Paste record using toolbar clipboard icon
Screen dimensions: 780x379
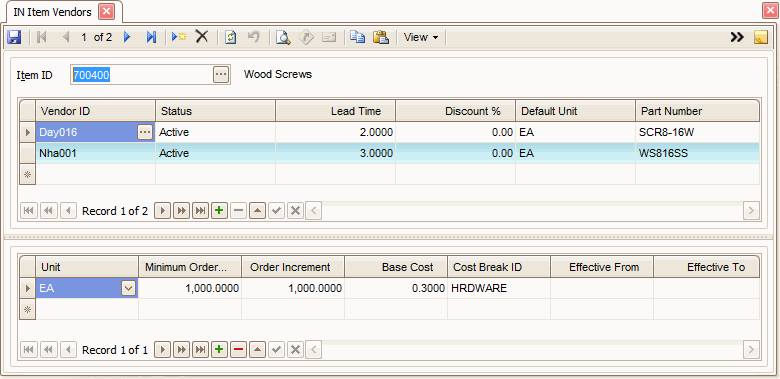pyautogui.click(x=381, y=37)
